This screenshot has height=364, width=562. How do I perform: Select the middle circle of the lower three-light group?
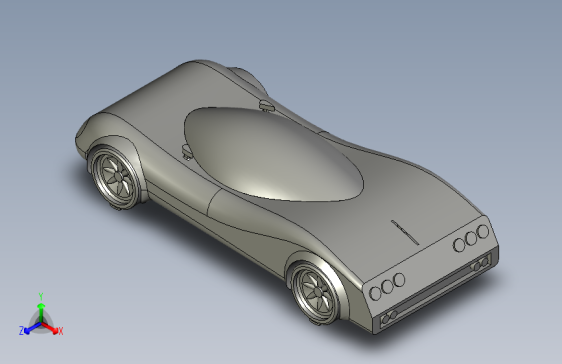pos(387,286)
